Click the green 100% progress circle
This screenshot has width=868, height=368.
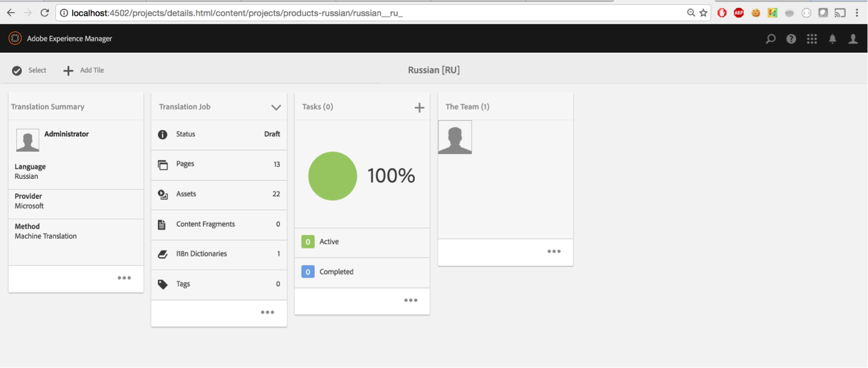coord(332,176)
